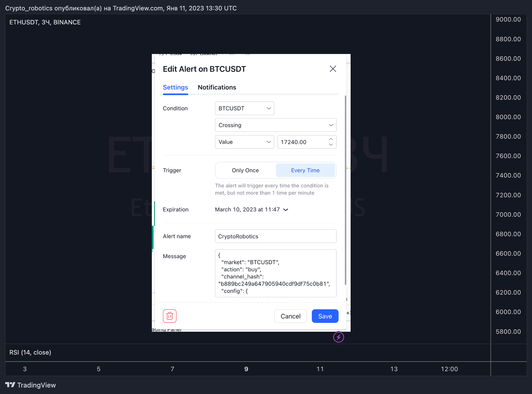Click the trigger description text
Screen dimensions: 532x394
[272, 189]
